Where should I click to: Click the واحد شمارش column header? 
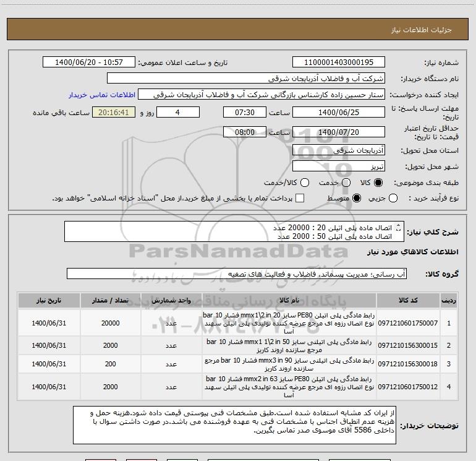171,301
